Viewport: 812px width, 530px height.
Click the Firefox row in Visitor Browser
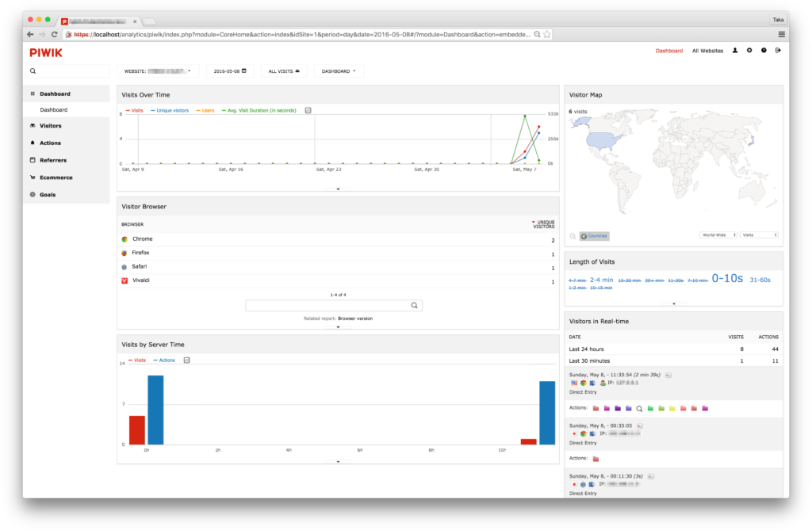(338, 253)
